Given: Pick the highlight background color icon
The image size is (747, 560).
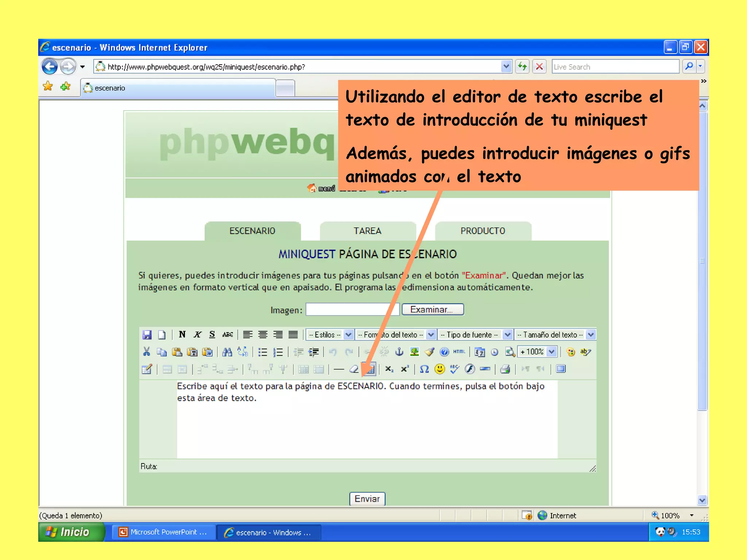Looking at the screenshot, I should 586,352.
